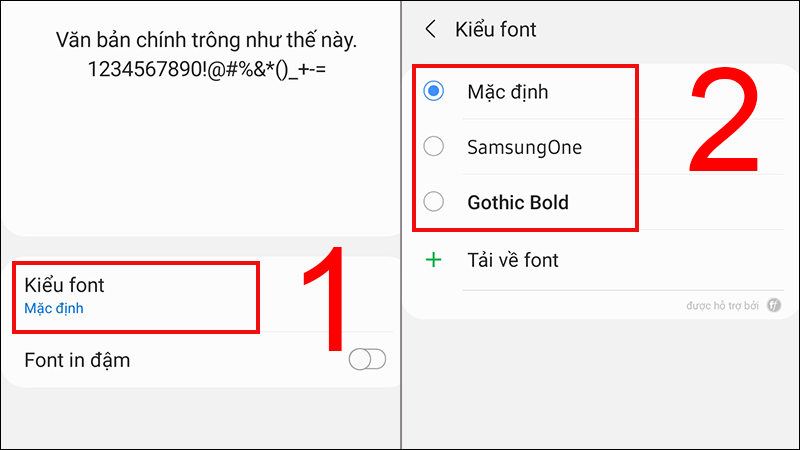Open the Kiểu font setting row

point(136,296)
